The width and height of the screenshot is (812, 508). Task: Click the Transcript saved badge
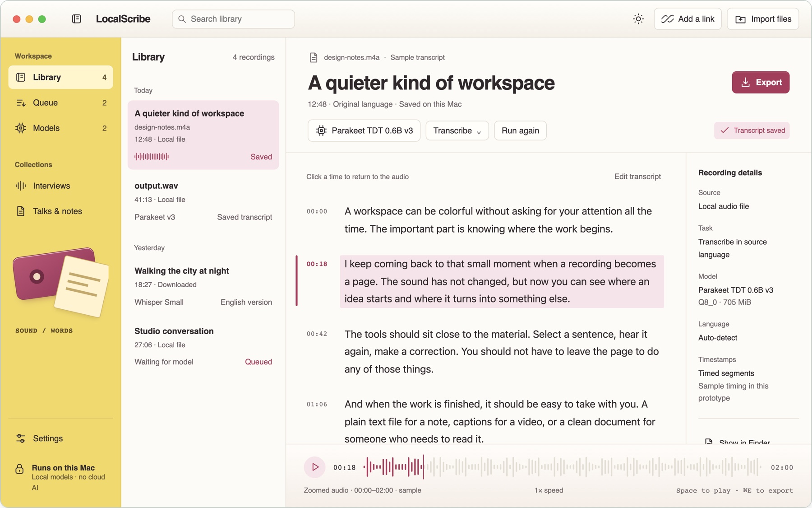[x=752, y=130]
